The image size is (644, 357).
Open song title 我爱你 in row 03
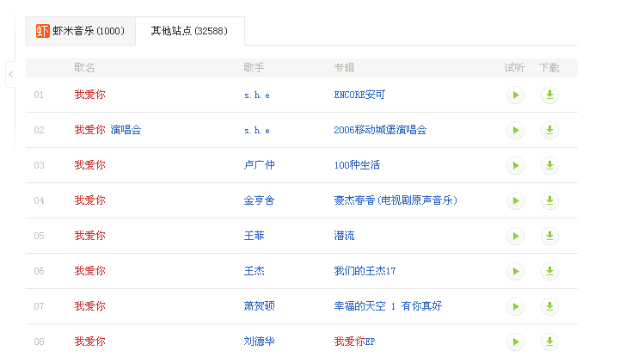90,165
